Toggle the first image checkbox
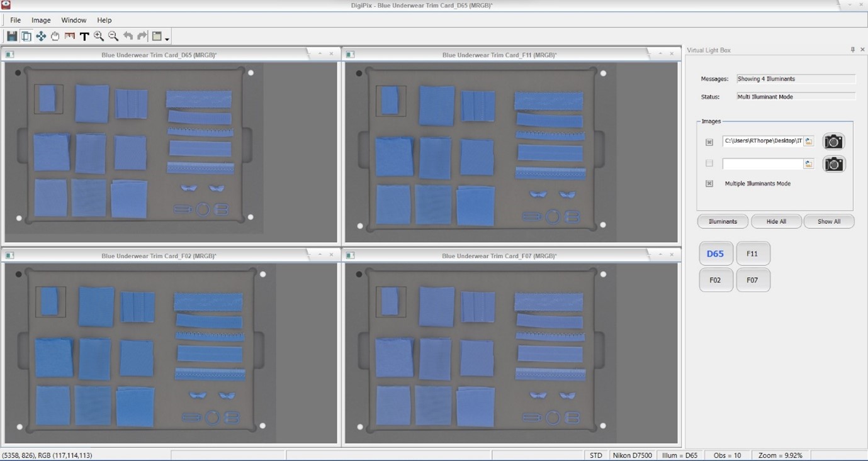 click(709, 142)
